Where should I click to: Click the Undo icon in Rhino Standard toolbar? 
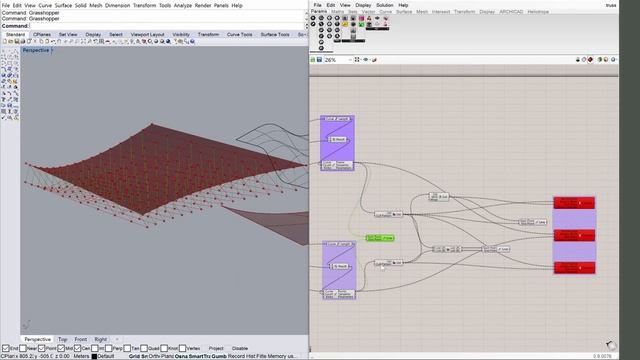coord(53,41)
